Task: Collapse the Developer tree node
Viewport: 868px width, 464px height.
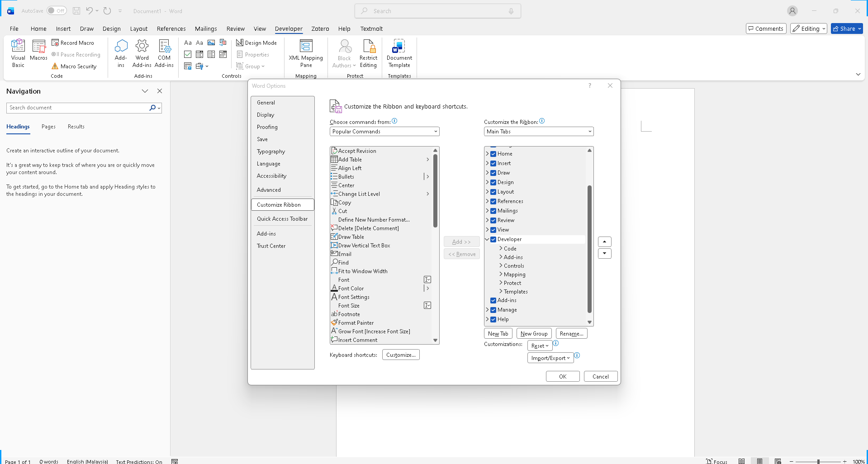Action: 488,239
